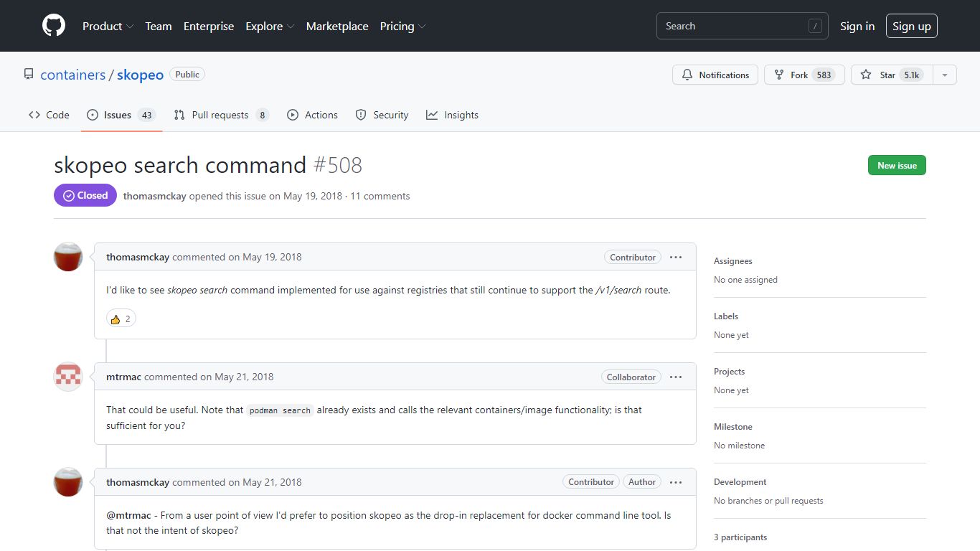Viewport: 980px width, 551px height.
Task: Click the 'podman search' code snippet
Action: click(x=280, y=410)
